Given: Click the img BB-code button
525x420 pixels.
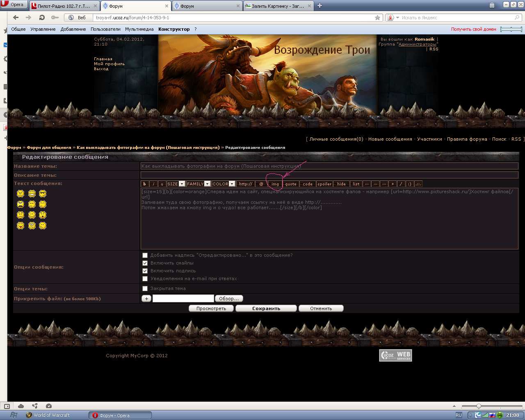Looking at the screenshot, I should pos(275,184).
